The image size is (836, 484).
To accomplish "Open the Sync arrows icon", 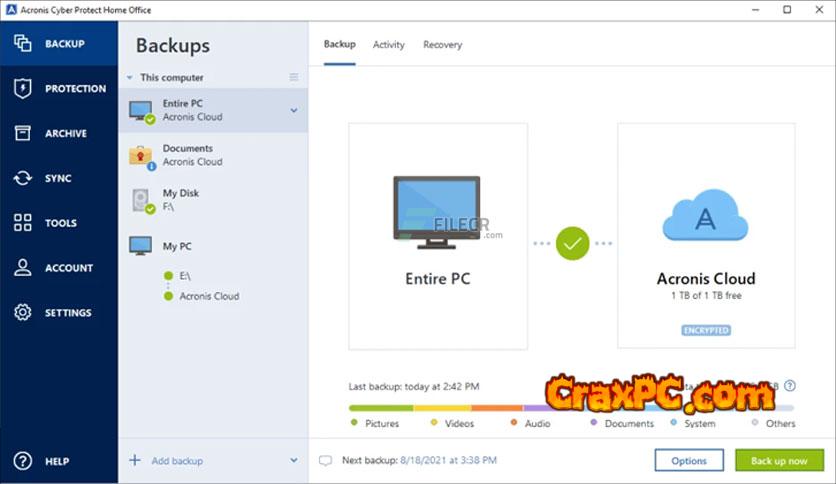I will 22,178.
